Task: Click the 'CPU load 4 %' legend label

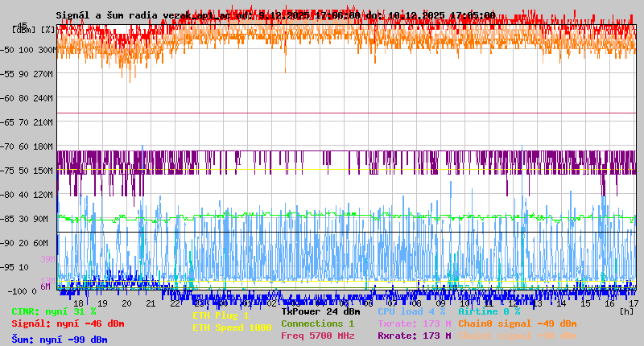Action: [411, 311]
